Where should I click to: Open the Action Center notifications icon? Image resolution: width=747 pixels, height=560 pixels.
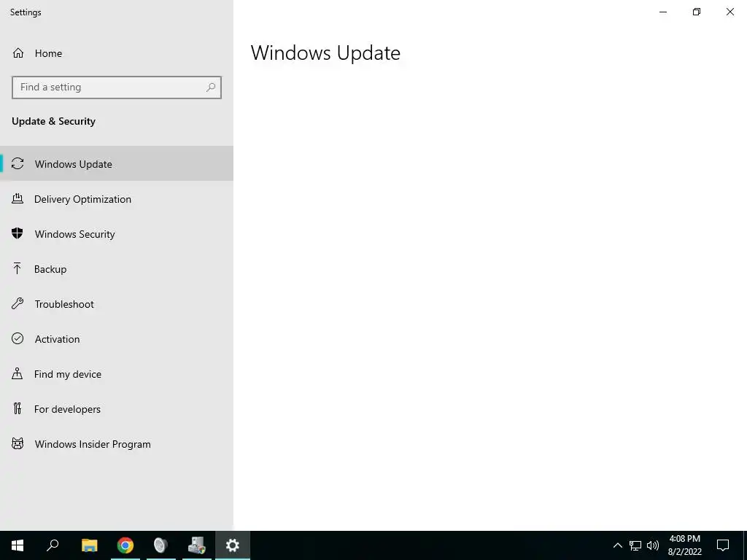tap(723, 545)
